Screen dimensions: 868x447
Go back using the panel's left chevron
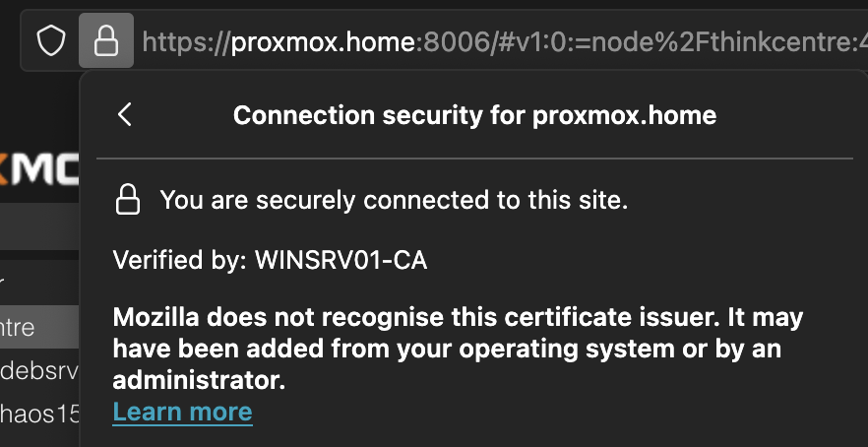[x=125, y=114]
